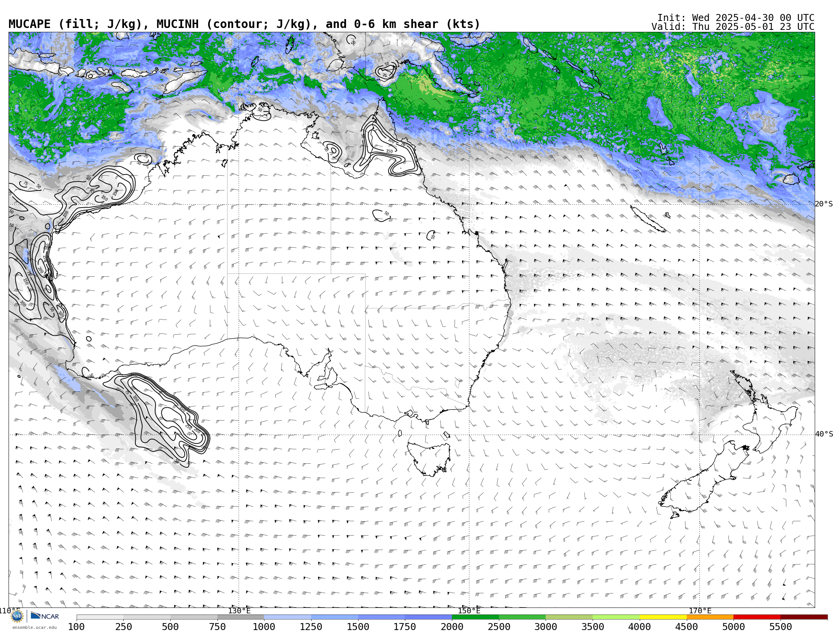Viewport: 840px width, 632px height.
Task: Pick the gray 500–750 colorbar swatch
Action: 194,617
